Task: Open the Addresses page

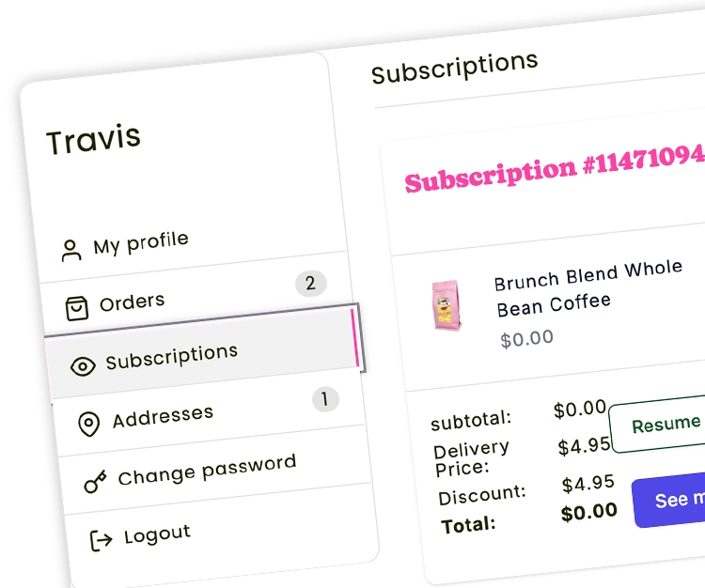Action: tap(163, 415)
